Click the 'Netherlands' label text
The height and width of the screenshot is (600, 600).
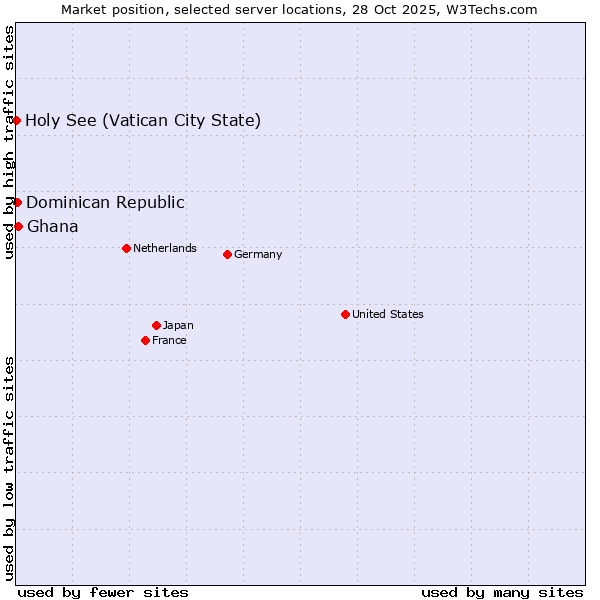point(165,248)
